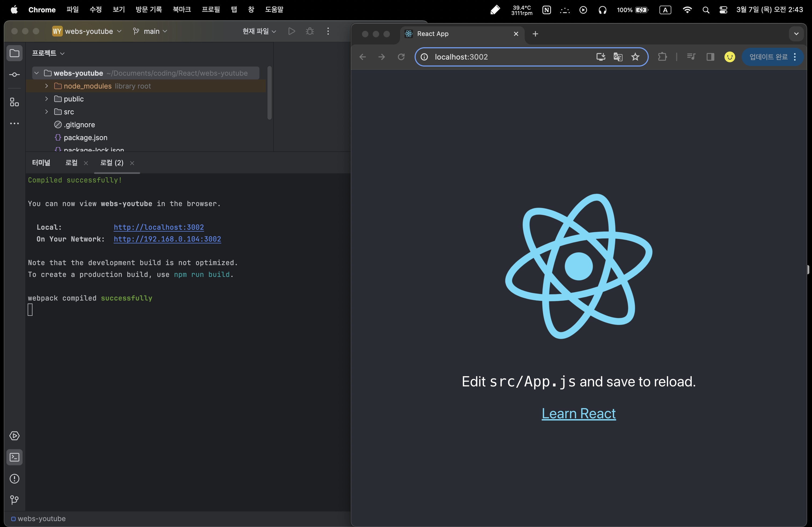Open the Structure tool window icon
The height and width of the screenshot is (527, 812).
coord(14,102)
